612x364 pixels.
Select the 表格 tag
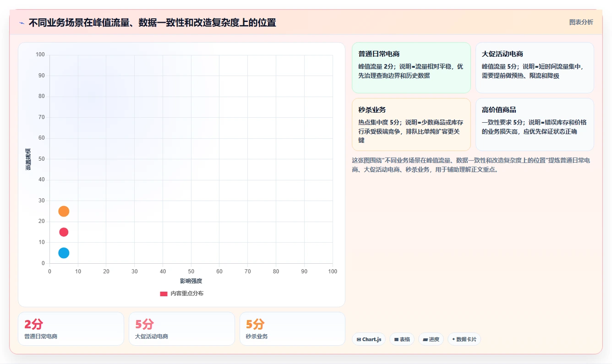pyautogui.click(x=402, y=339)
